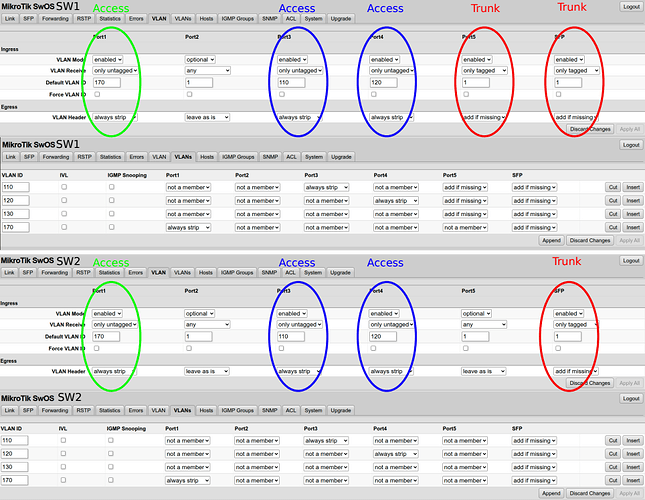
Task: Open SFP dropdown for VLAN 170 in SW2 table
Action: point(534,480)
